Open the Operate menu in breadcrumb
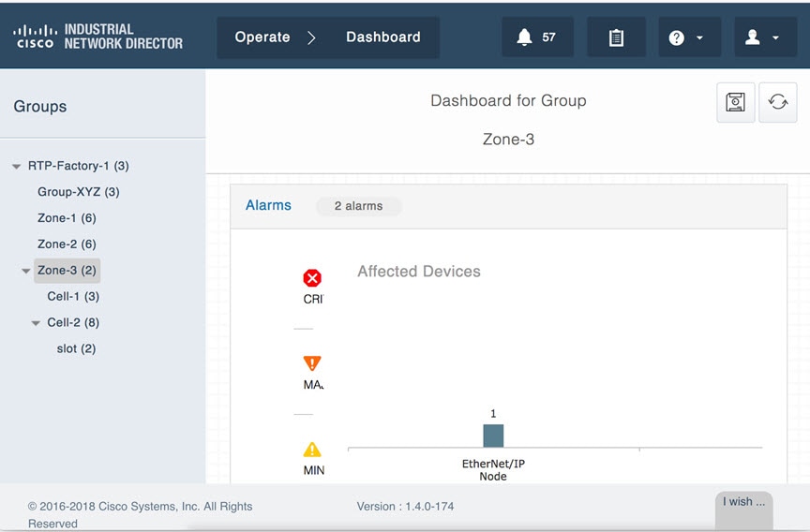810x532 pixels. click(262, 37)
